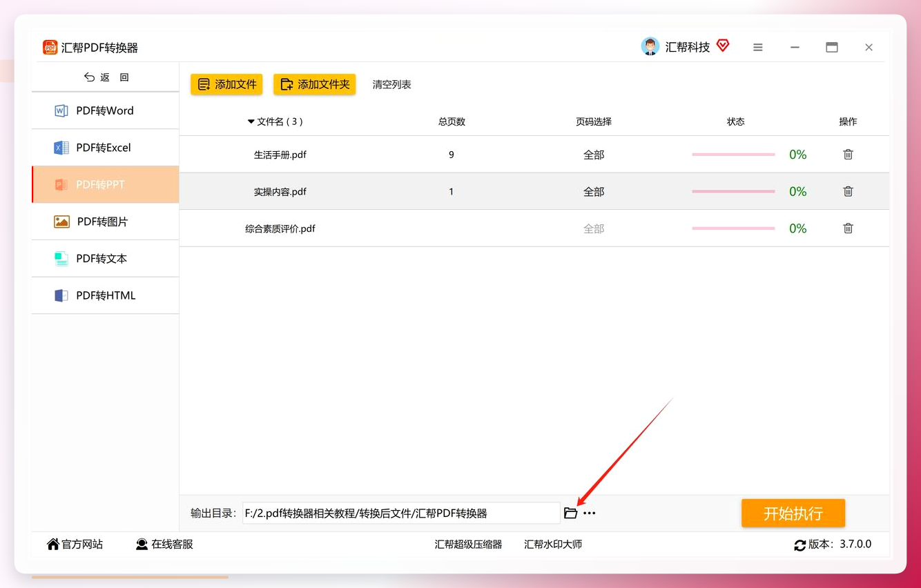The width and height of the screenshot is (921, 588).
Task: Click the 操作 column header
Action: [848, 121]
